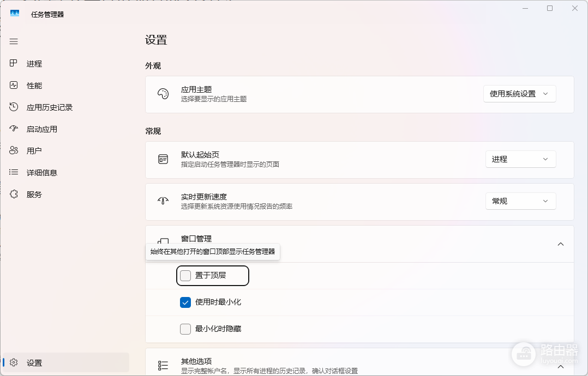The width and height of the screenshot is (588, 376).
Task: Click the 启动应用 speedometer icon
Action: [14, 129]
